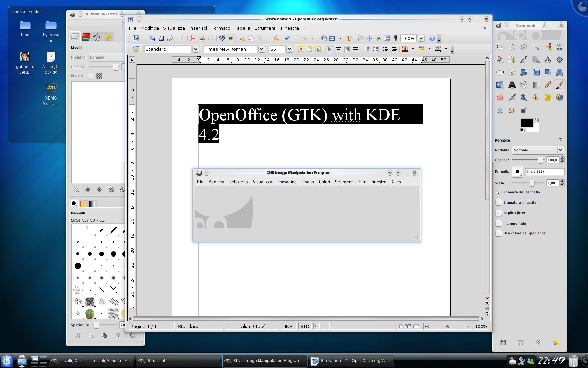
Task: Choose the Bucket Fill tool
Action: [x=524, y=85]
